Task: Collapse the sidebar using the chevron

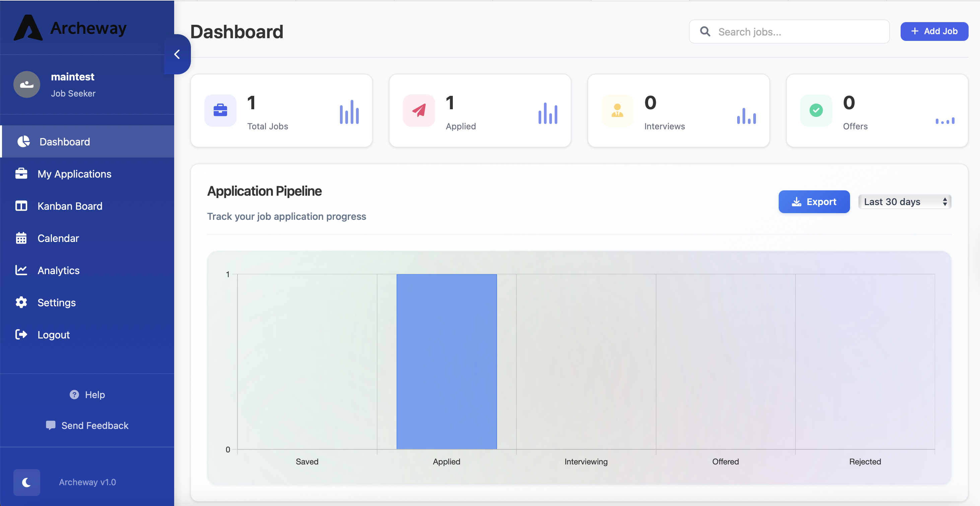Action: coord(177,54)
